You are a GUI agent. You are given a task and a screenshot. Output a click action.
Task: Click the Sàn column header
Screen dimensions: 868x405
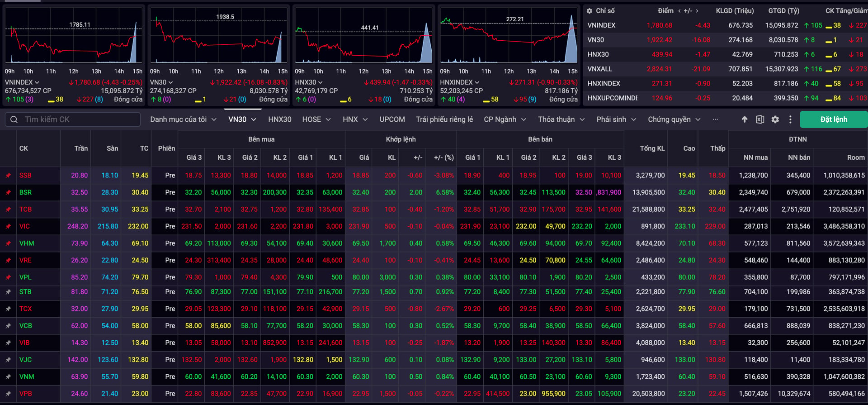pos(112,148)
